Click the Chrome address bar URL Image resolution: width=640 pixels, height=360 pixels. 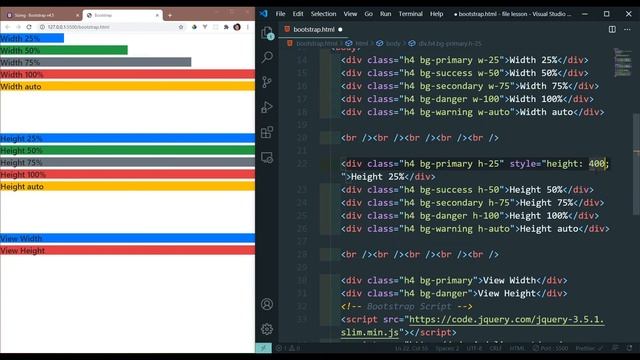click(78, 27)
